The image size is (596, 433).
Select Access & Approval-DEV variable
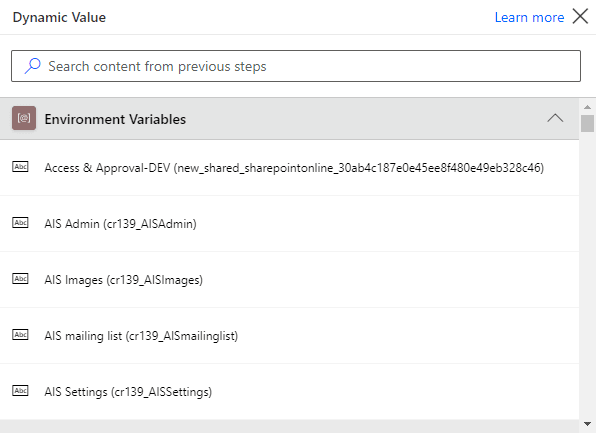(x=289, y=168)
